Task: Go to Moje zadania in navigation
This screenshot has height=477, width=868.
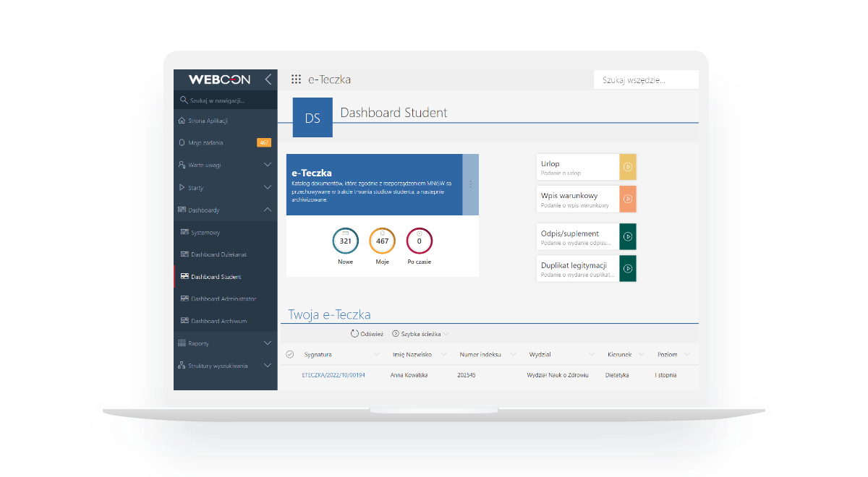Action: (x=205, y=143)
